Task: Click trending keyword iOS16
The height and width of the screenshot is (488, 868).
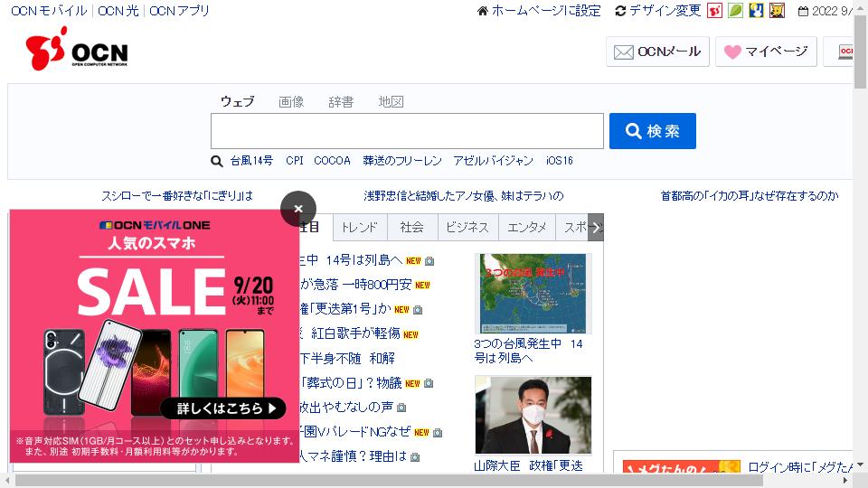Action: [559, 161]
